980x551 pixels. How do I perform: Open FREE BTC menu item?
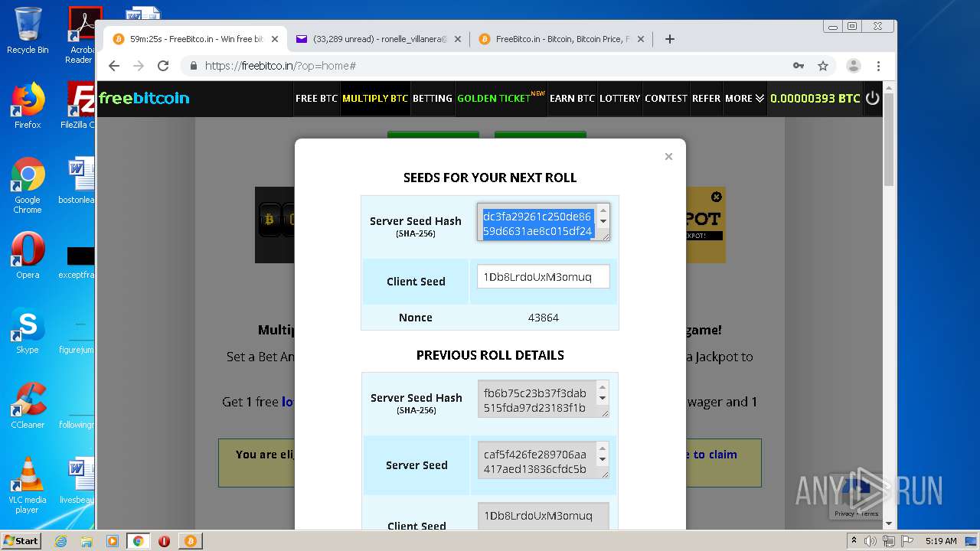coord(316,98)
